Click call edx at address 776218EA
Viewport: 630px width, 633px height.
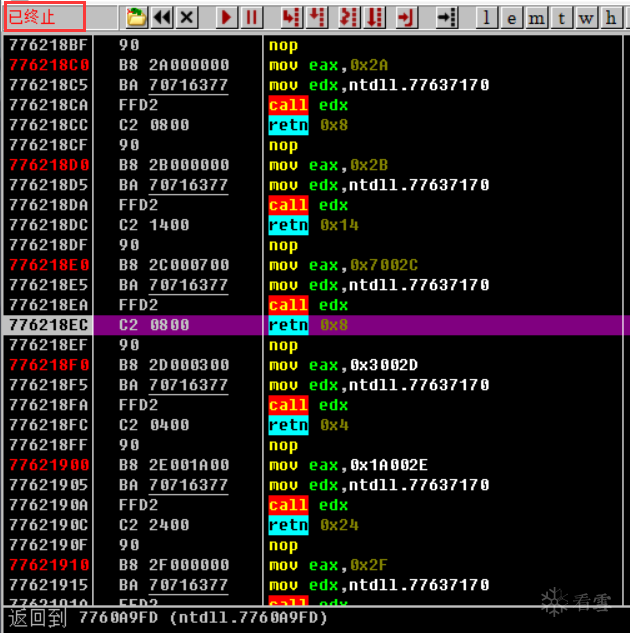(308, 305)
